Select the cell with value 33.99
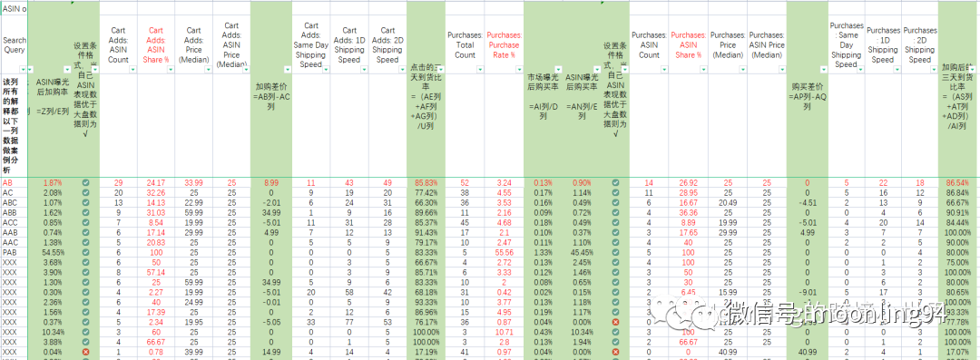The width and height of the screenshot is (980, 360). pyautogui.click(x=194, y=183)
